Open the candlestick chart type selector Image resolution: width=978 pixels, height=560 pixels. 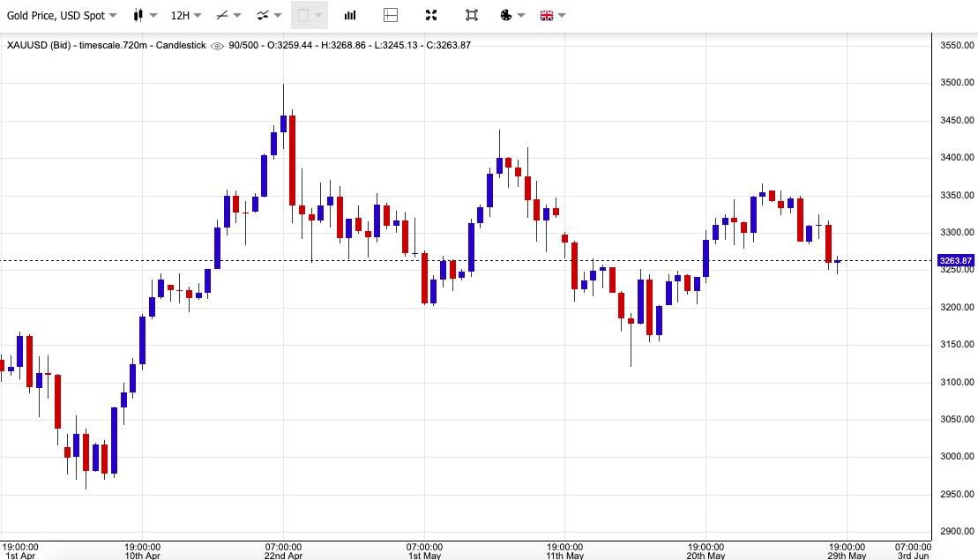(138, 16)
